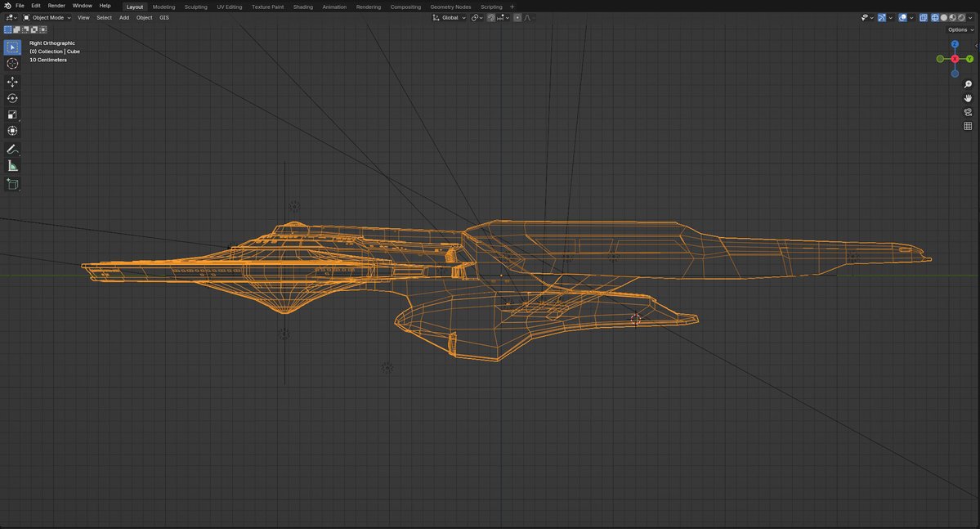Click the blue Z axis gizmo

click(955, 44)
